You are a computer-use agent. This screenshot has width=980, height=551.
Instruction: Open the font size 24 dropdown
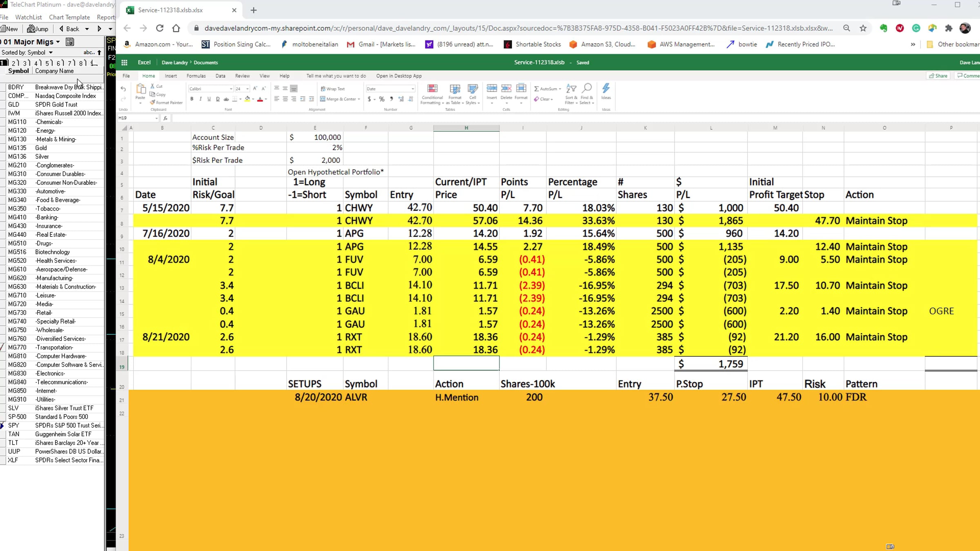tap(247, 89)
